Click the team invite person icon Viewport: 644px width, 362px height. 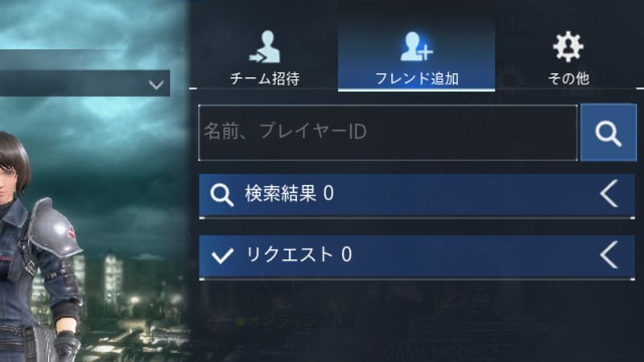(265, 47)
